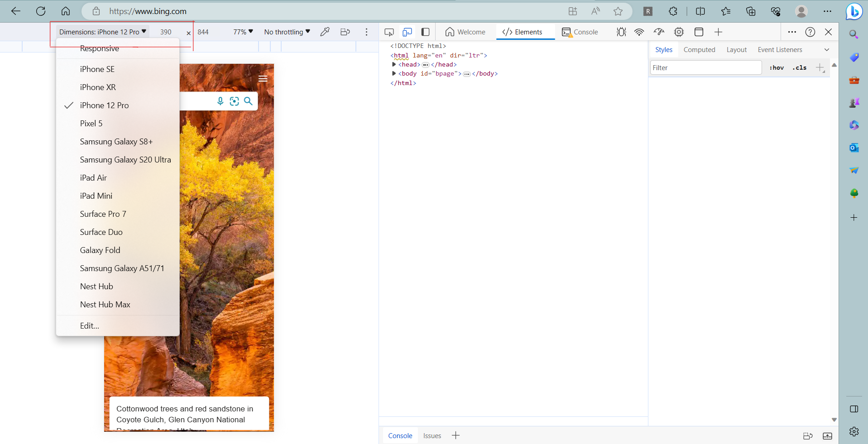
Task: Toggle the .cls class editor
Action: point(800,68)
